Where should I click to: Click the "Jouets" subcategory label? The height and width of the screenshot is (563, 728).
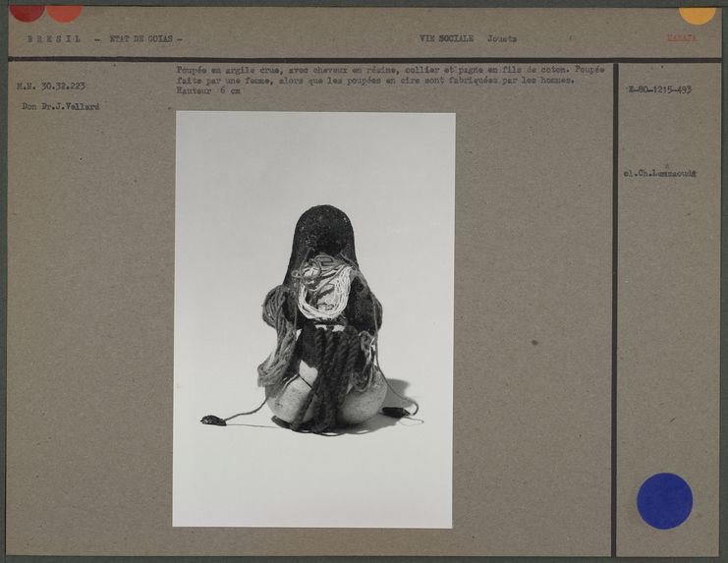[x=502, y=39]
